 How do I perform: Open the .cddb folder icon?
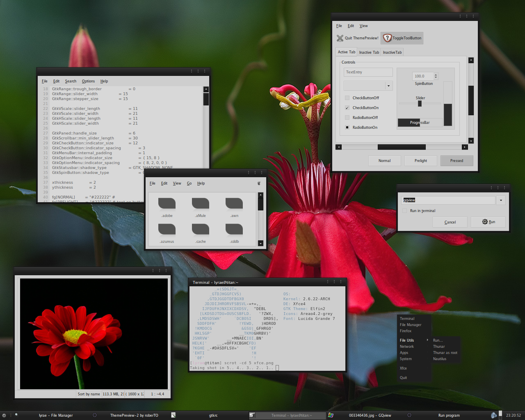click(x=234, y=229)
